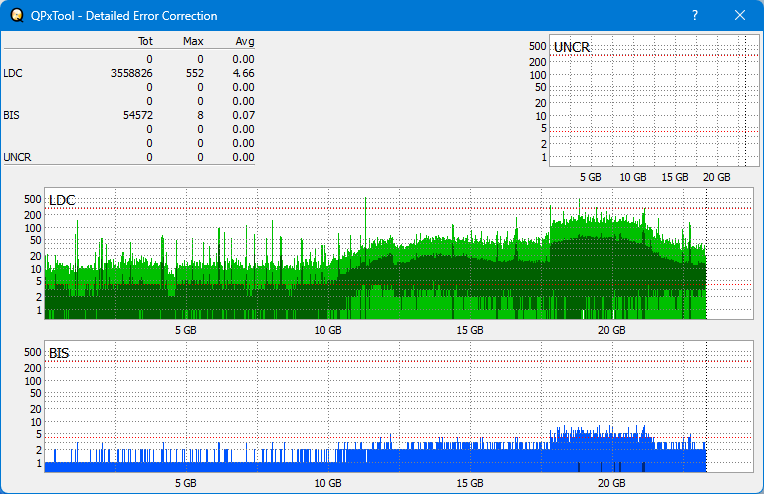The width and height of the screenshot is (764, 494).
Task: Click the question mark help button
Action: (695, 16)
